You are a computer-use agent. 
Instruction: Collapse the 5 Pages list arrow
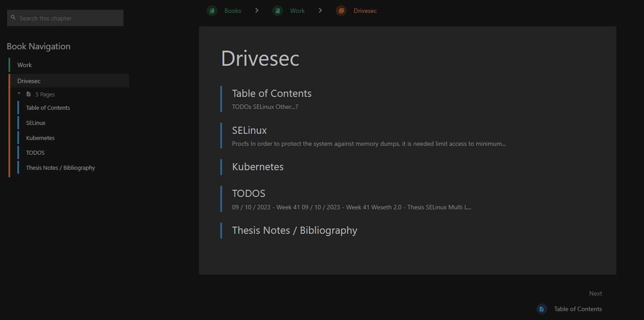[x=19, y=94]
